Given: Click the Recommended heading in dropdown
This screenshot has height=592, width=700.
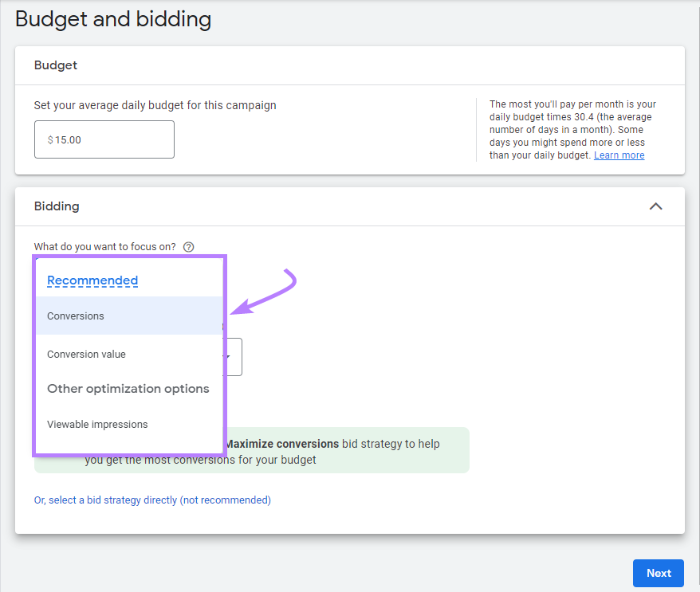Looking at the screenshot, I should [x=92, y=280].
